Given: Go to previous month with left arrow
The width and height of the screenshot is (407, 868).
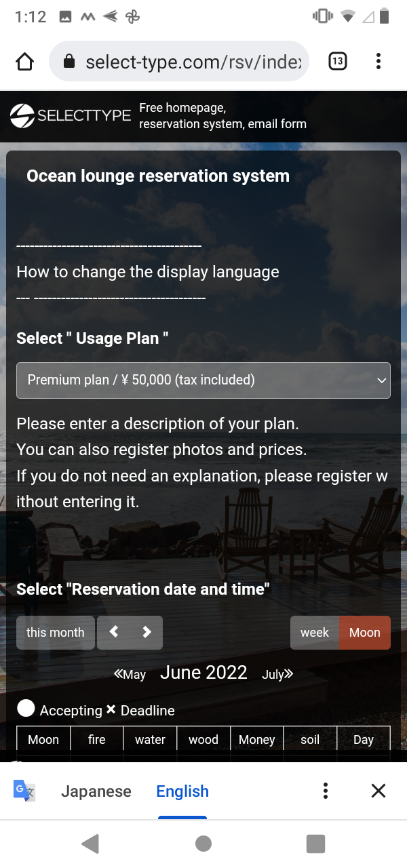Looking at the screenshot, I should [114, 632].
